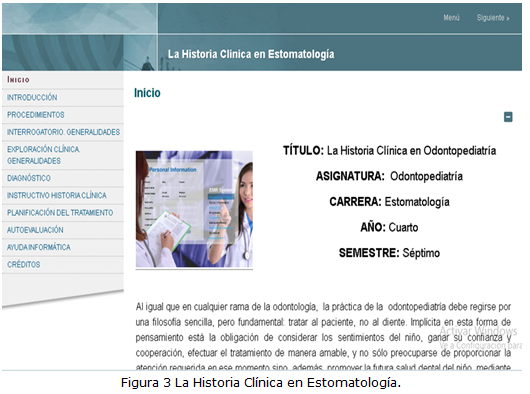530x394 pixels.
Task: Click the caption Figura 3 La Historia Clínica
Action: (261, 383)
